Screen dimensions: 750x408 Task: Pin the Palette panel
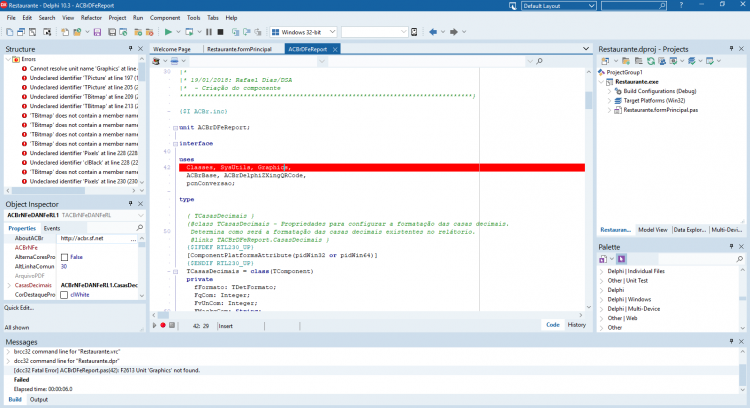tap(731, 247)
